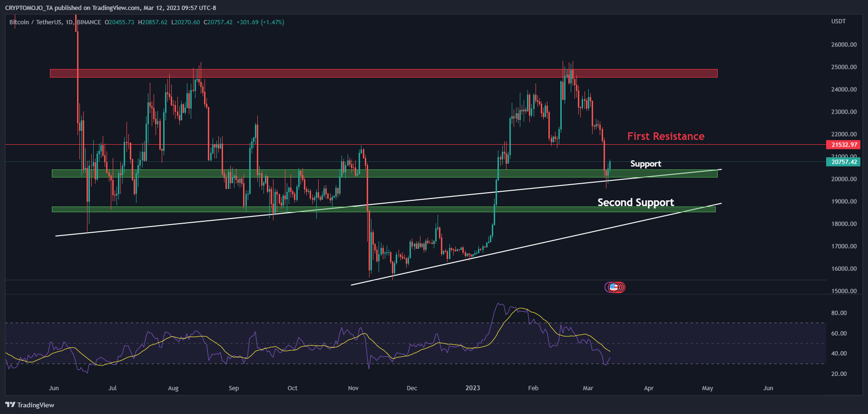Click the 16000.00 price axis label
868x414 pixels.
pyautogui.click(x=844, y=269)
